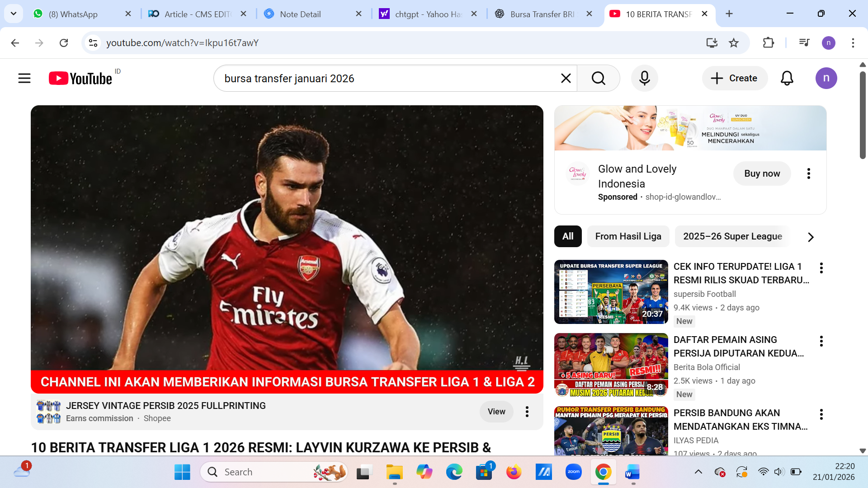Screen dimensions: 868x488
Task: Open Microsoft Word from the taskbar
Action: coord(632,472)
